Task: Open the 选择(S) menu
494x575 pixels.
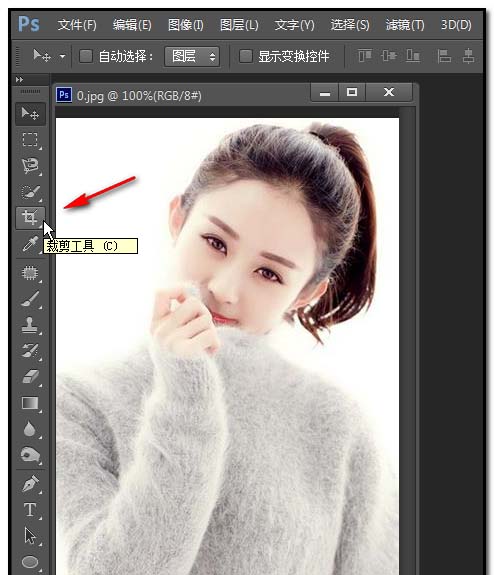Action: coord(350,25)
